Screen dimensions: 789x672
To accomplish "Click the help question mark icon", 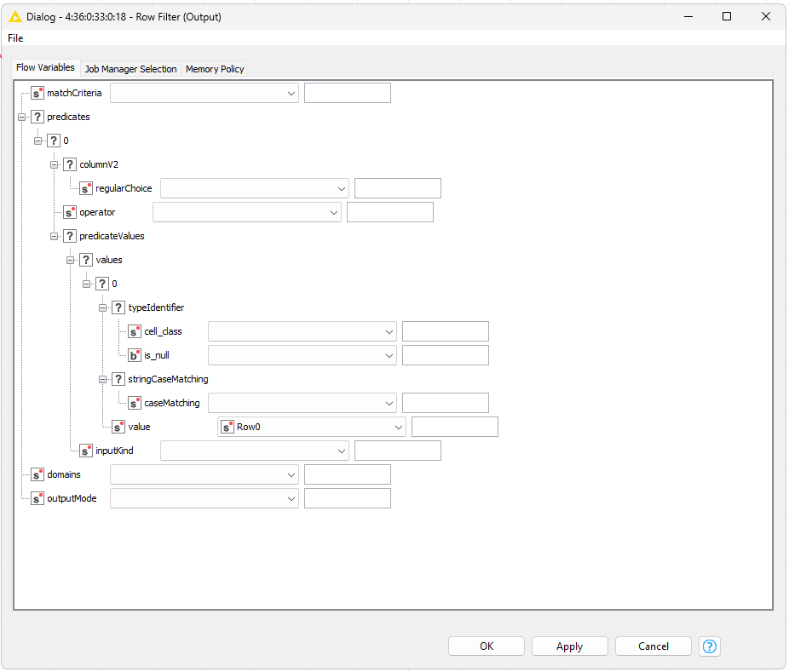I will pos(710,646).
